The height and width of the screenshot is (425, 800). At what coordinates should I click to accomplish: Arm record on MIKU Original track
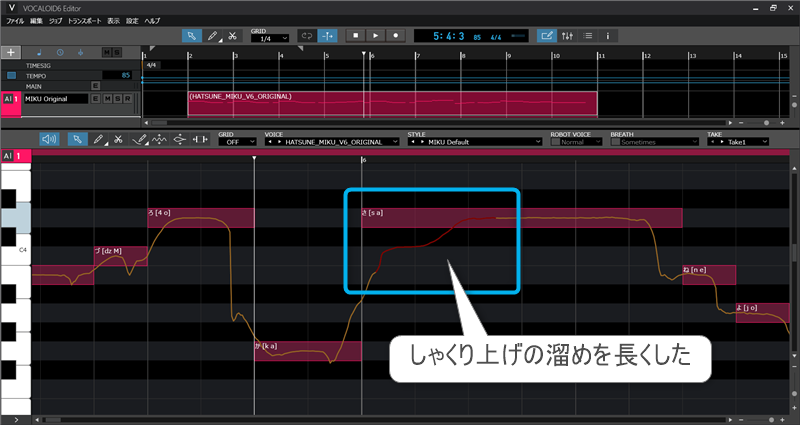point(128,98)
